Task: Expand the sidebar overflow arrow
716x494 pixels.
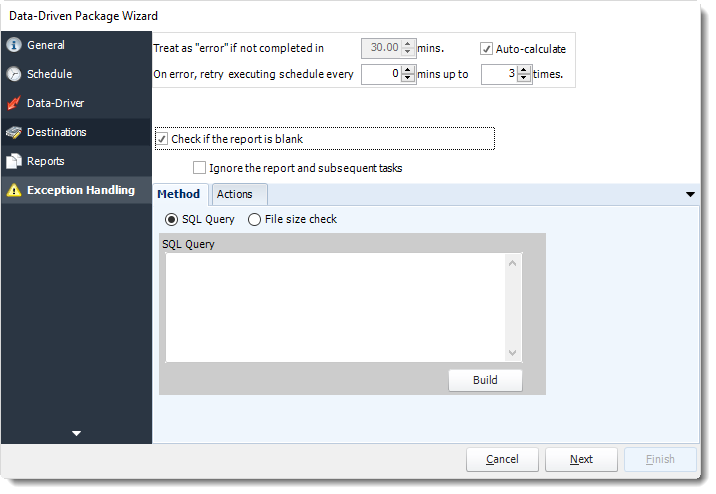Action: [76, 433]
